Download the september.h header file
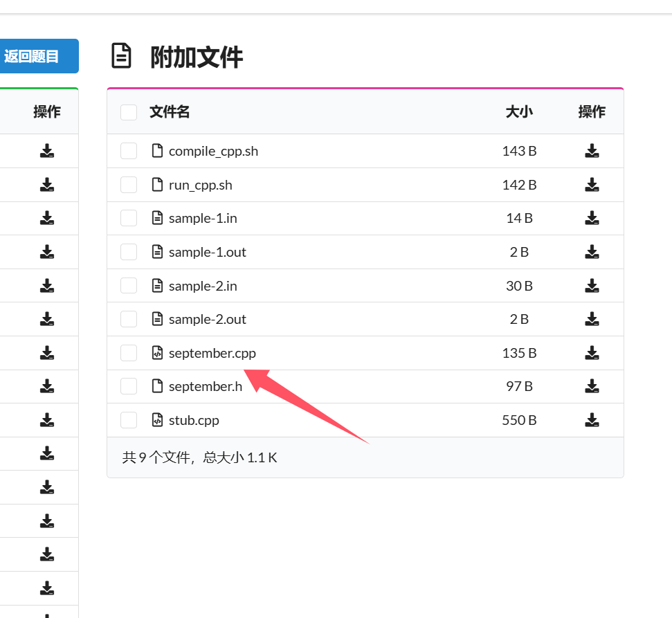 [x=592, y=386]
